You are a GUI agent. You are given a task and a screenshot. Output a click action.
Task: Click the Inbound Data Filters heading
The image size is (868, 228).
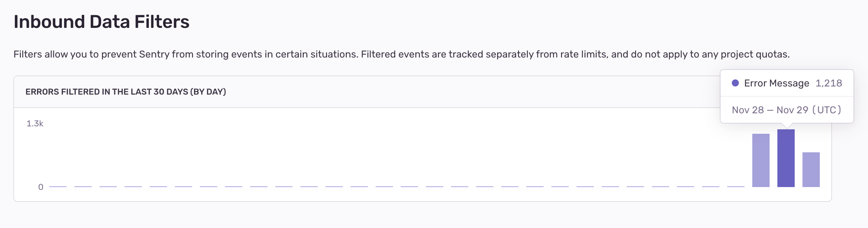click(x=102, y=22)
